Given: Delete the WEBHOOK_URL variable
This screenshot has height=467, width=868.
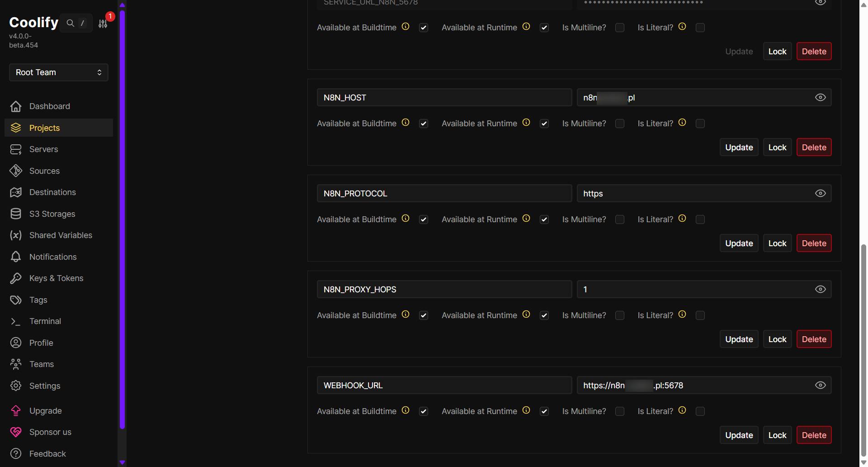Looking at the screenshot, I should (x=814, y=435).
